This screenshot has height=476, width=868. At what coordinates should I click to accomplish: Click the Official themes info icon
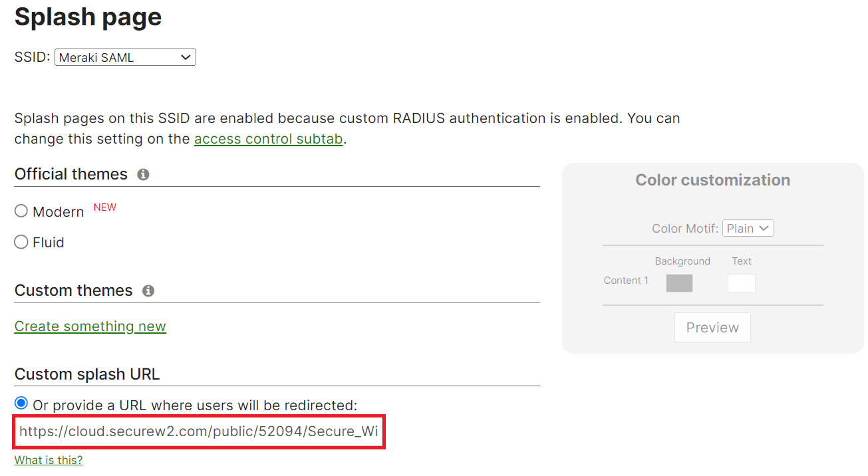[x=143, y=175]
